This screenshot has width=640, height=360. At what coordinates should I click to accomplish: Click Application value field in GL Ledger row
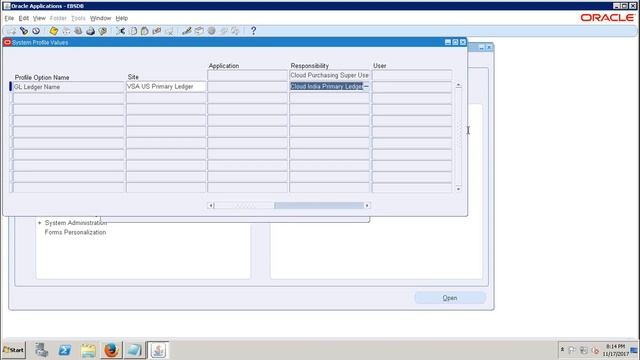[x=247, y=87]
